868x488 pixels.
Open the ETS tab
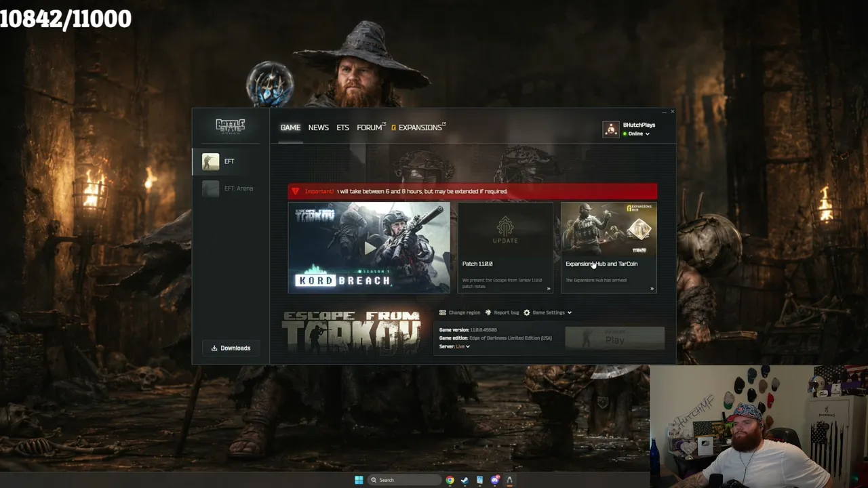tap(342, 127)
